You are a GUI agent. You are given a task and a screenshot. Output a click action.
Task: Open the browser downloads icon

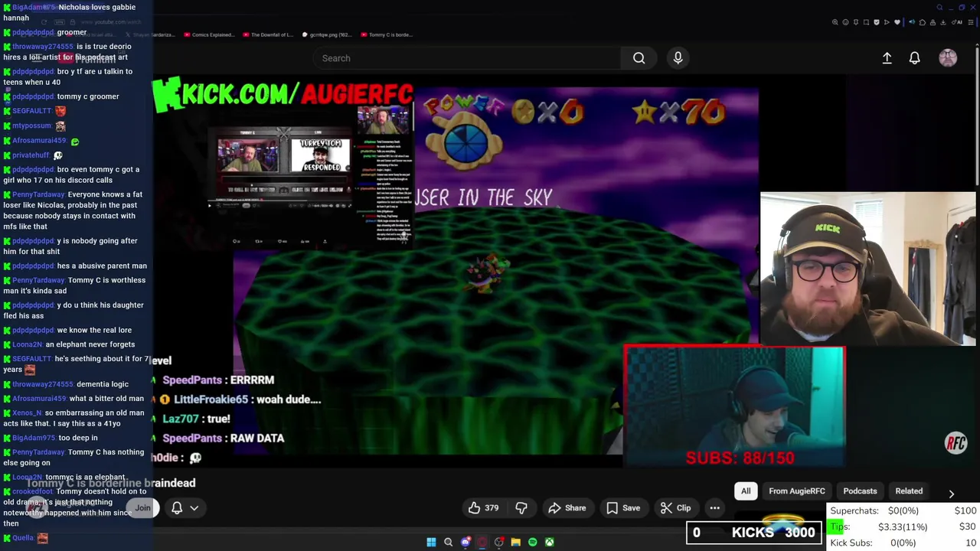tap(942, 22)
